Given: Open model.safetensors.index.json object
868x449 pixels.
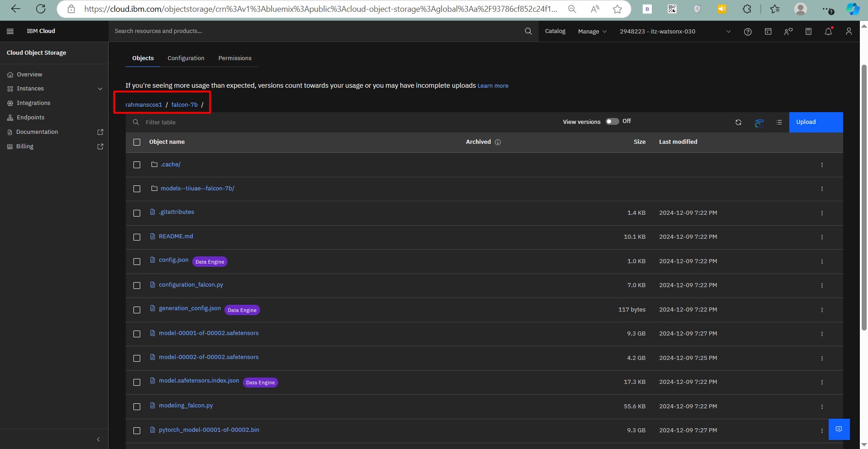Looking at the screenshot, I should (x=199, y=381).
